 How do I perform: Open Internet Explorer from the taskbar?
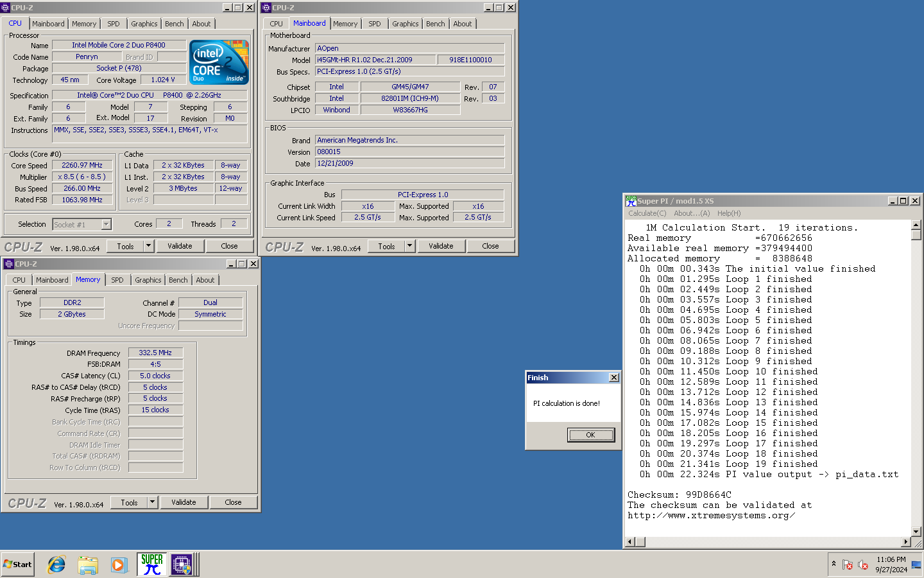click(56, 565)
